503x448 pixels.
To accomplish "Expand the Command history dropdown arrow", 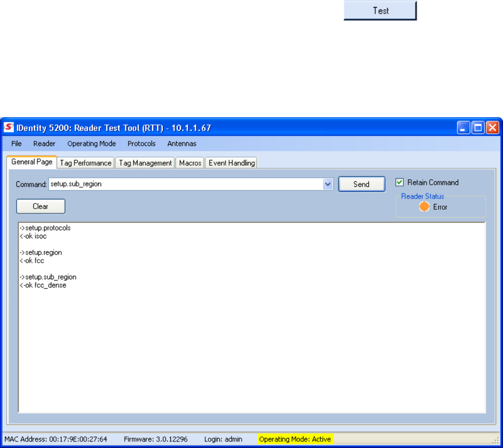I will coord(328,184).
